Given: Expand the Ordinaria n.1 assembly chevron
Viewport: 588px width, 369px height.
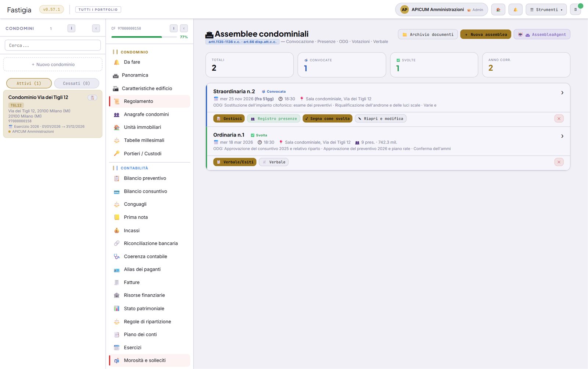Looking at the screenshot, I should pyautogui.click(x=562, y=136).
